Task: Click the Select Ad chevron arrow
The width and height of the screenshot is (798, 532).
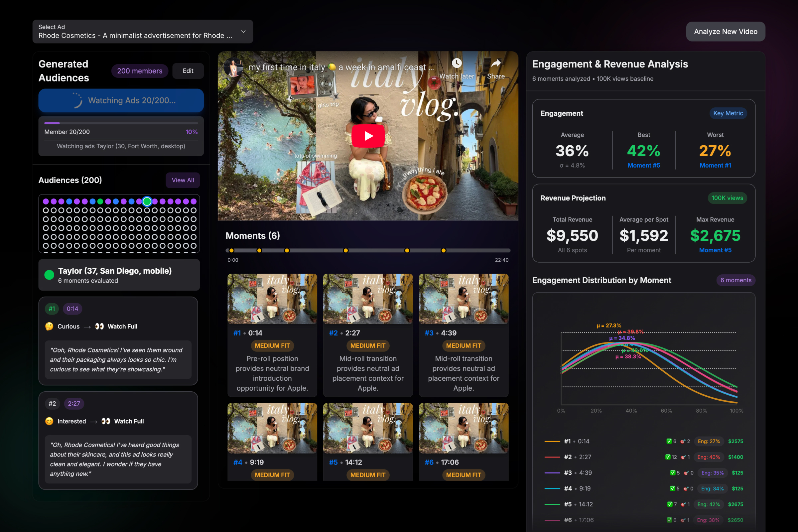Action: (x=243, y=32)
